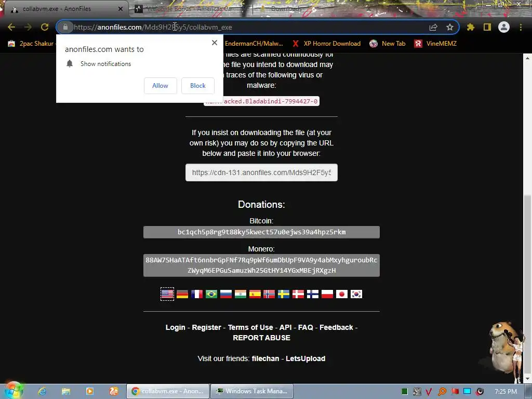Open Windows Explorer from the taskbar
The height and width of the screenshot is (399, 532).
[x=66, y=391]
